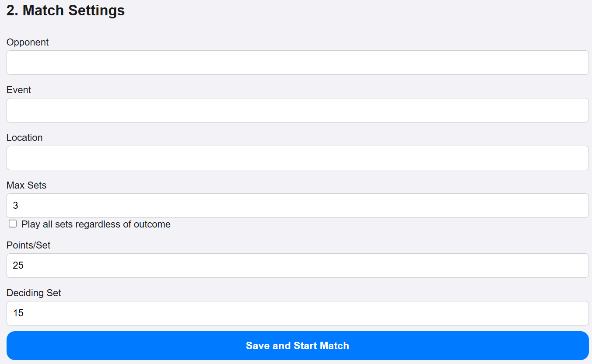Click the Event label
This screenshot has width=592, height=364.
19,90
